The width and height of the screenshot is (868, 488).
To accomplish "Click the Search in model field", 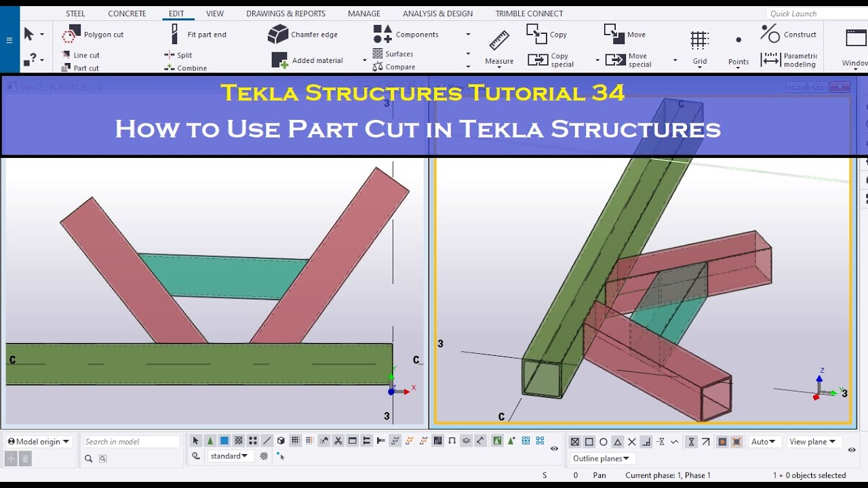I will point(132,441).
